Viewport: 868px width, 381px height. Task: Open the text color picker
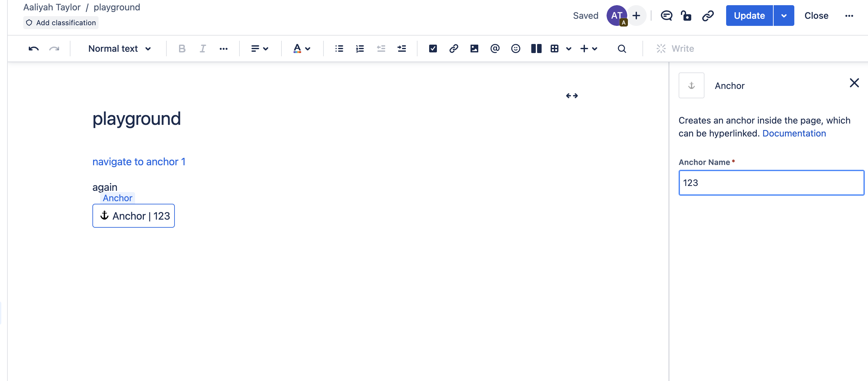coord(301,49)
